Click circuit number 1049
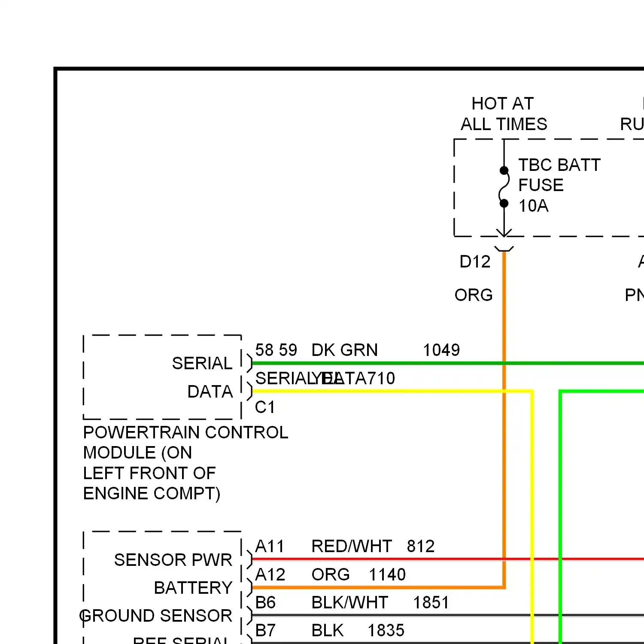This screenshot has height=644, width=644. tap(441, 350)
